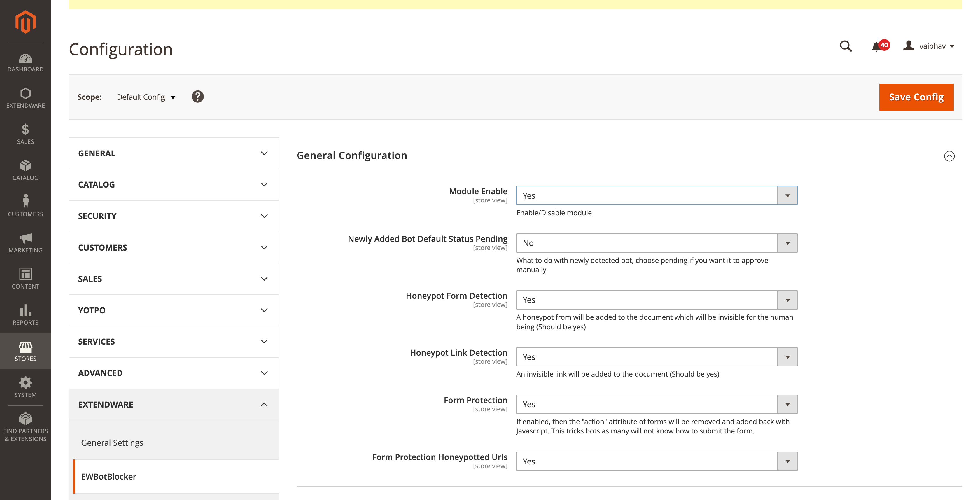Click the help question mark icon

[x=197, y=97]
